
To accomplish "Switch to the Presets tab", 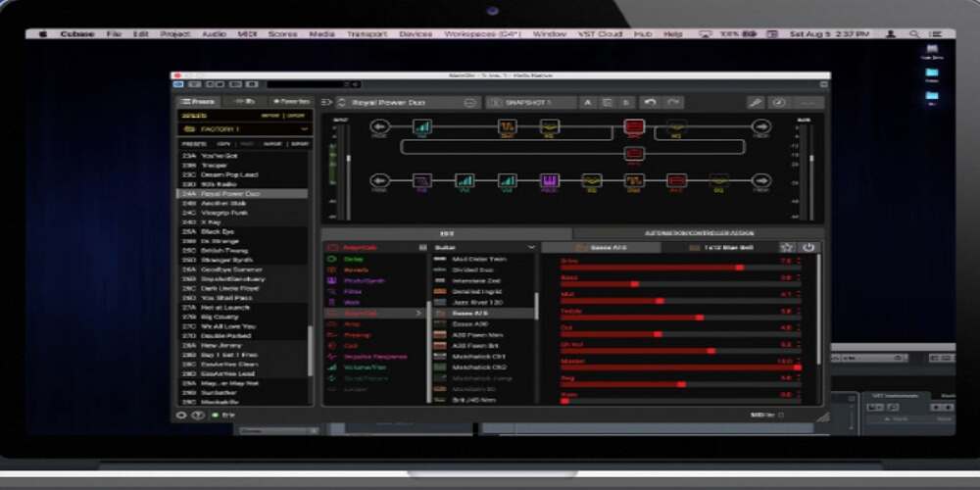I will [x=199, y=101].
